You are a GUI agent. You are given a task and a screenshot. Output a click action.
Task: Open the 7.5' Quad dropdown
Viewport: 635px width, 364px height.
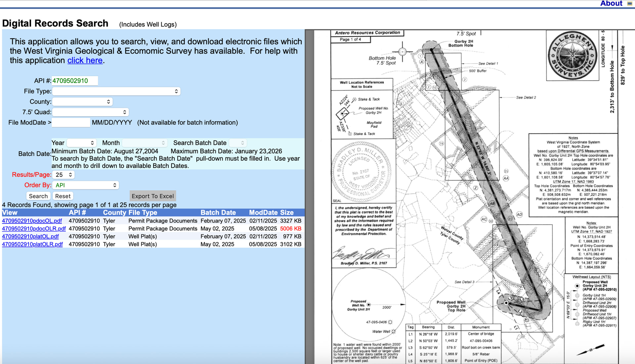(x=90, y=112)
